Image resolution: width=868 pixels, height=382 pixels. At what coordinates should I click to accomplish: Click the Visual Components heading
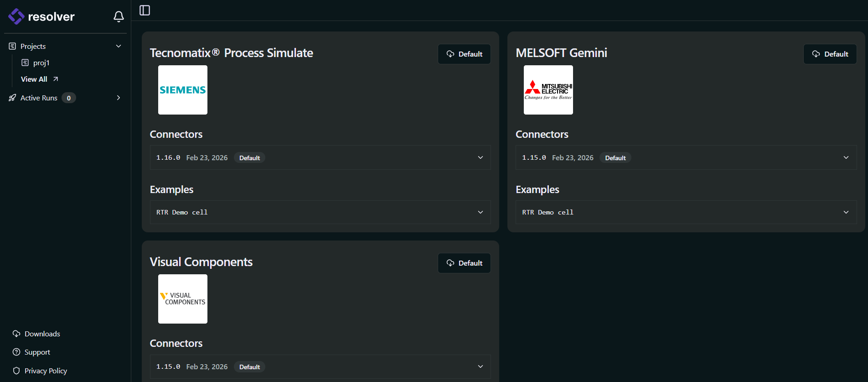[x=201, y=262]
